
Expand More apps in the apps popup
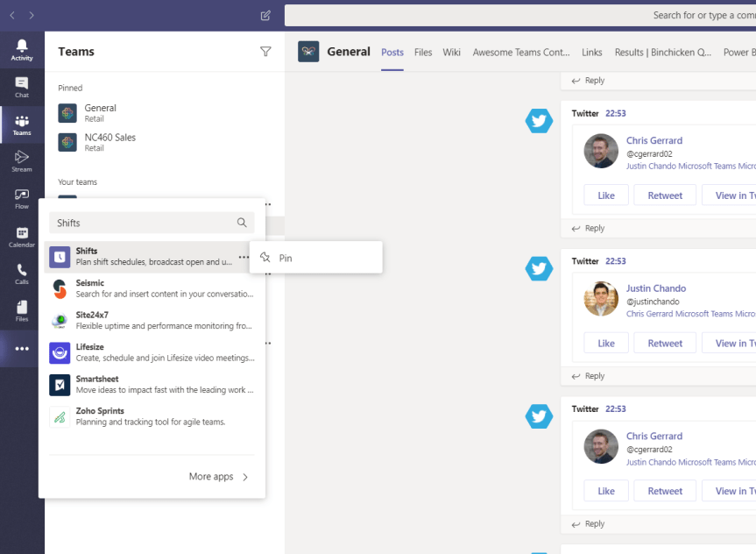211,477
